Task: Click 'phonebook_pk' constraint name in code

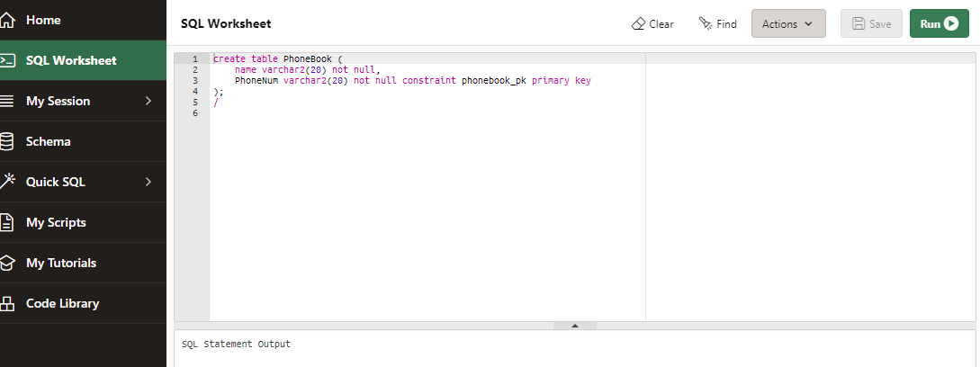Action: [x=494, y=81]
